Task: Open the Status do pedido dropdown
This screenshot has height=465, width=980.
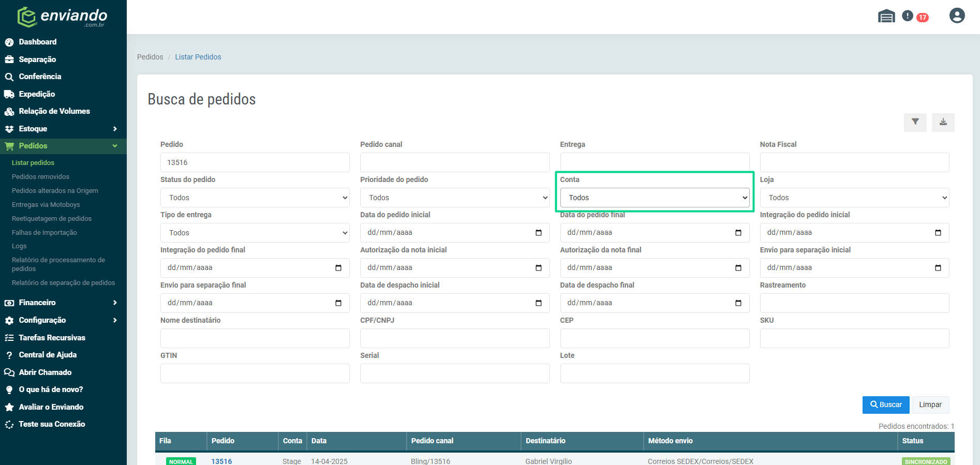Action: (255, 198)
